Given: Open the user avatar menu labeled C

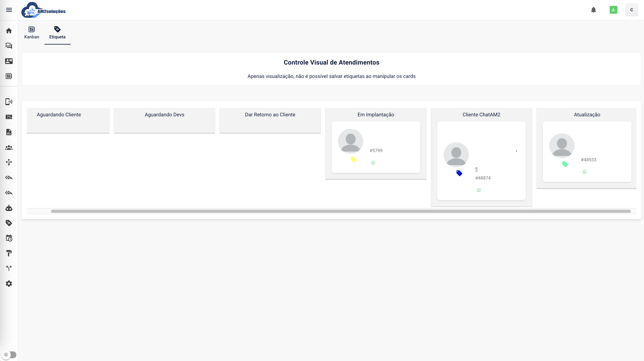Looking at the screenshot, I should 631,10.
